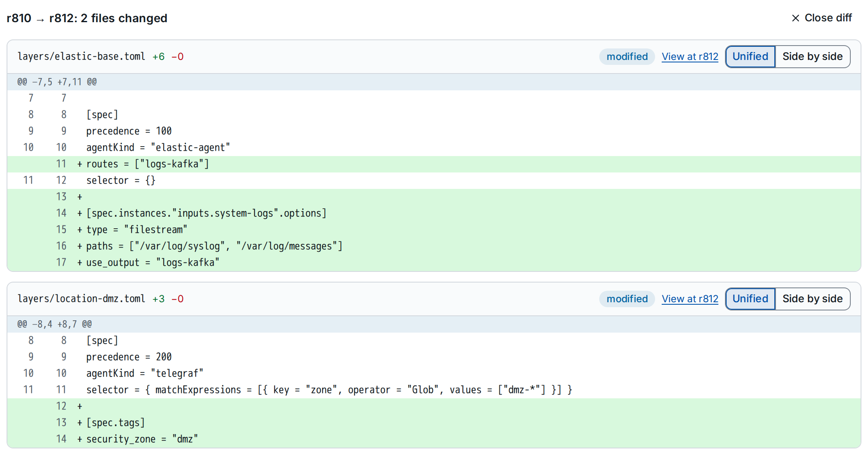
Task: Click +6 additions count for elastic-base.toml
Action: [x=159, y=57]
